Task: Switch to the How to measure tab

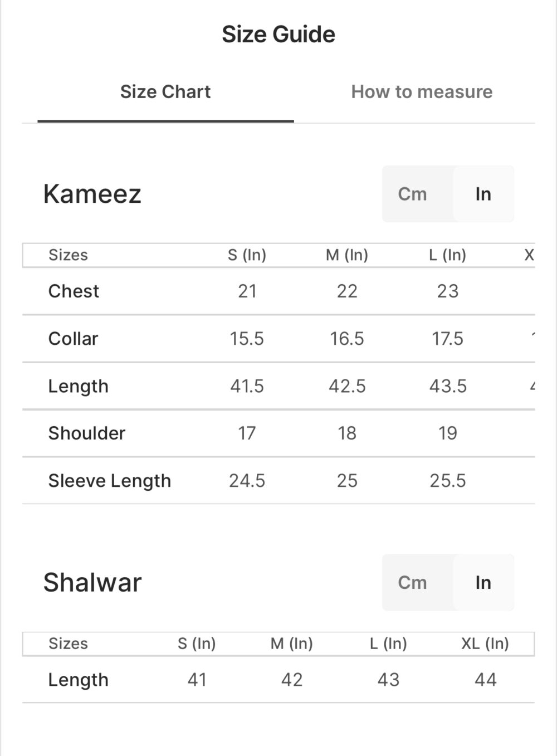Action: click(422, 92)
